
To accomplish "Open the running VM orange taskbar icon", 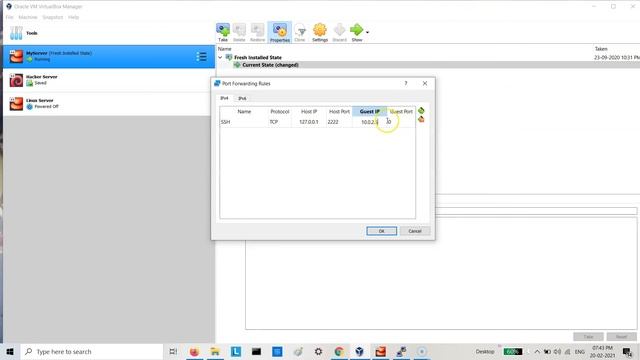I will pos(380,351).
